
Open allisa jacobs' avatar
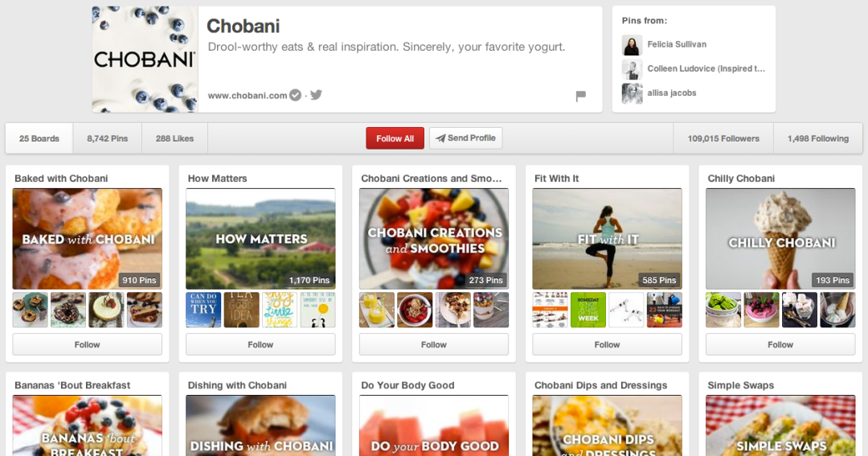click(632, 93)
